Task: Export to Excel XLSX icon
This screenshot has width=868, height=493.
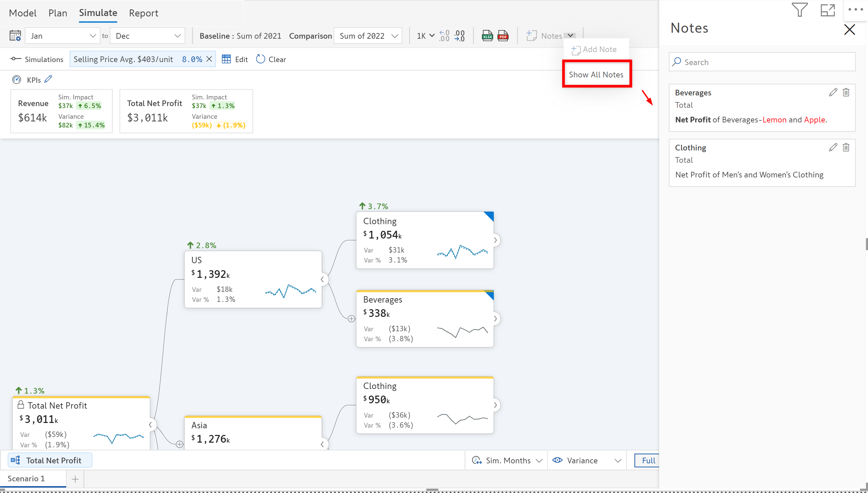Action: (x=487, y=36)
